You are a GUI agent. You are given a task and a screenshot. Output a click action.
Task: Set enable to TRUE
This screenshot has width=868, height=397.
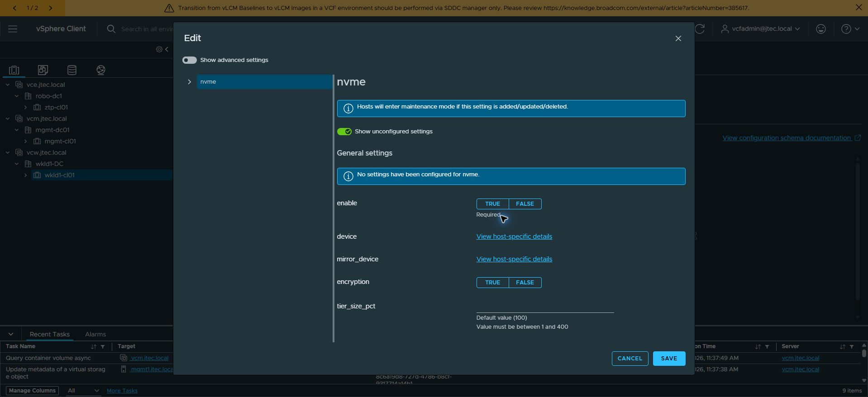pos(492,204)
